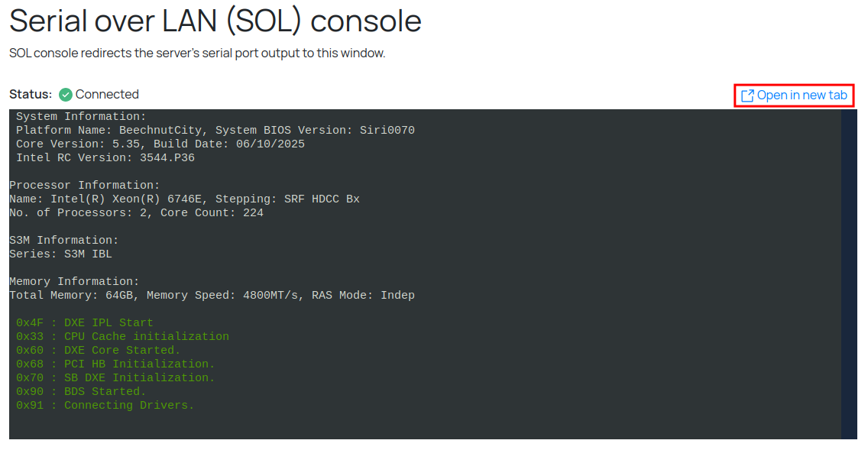Click the Core Version 5.35 line
The height and width of the screenshot is (450, 868).
(160, 144)
